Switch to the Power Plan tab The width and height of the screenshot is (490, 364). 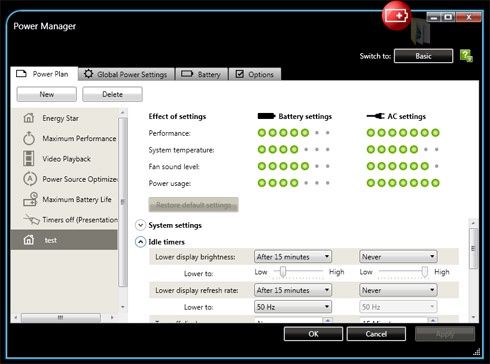[x=44, y=74]
